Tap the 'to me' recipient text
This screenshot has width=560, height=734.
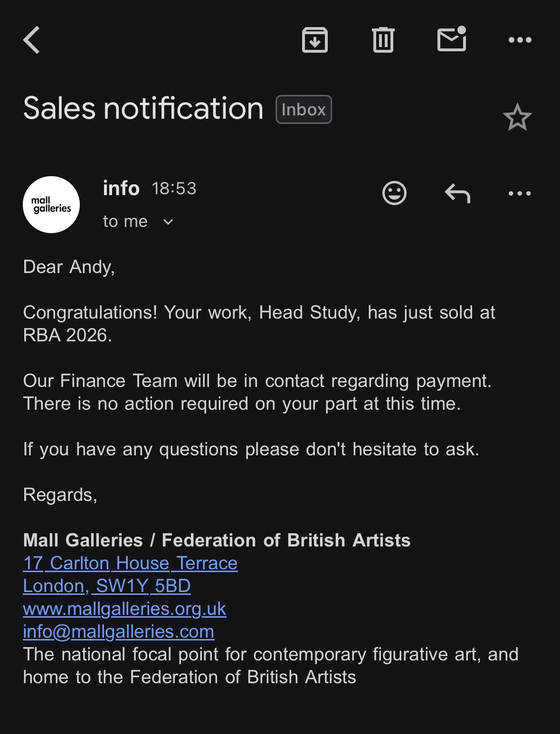125,221
